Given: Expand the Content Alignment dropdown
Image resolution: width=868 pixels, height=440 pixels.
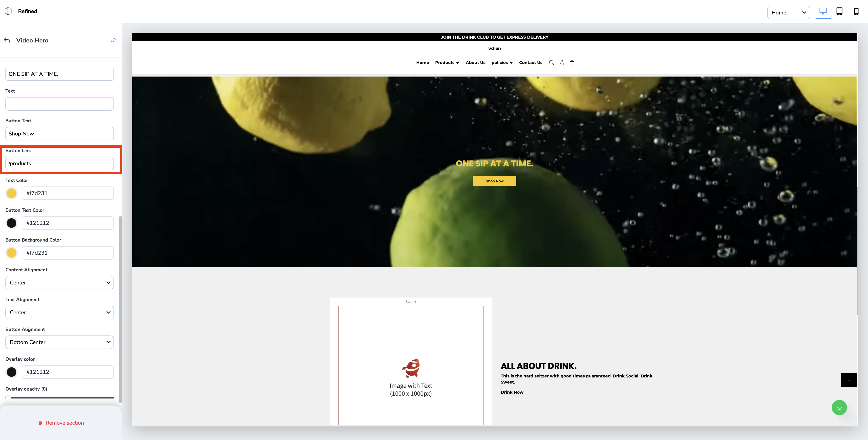Looking at the screenshot, I should pyautogui.click(x=60, y=282).
